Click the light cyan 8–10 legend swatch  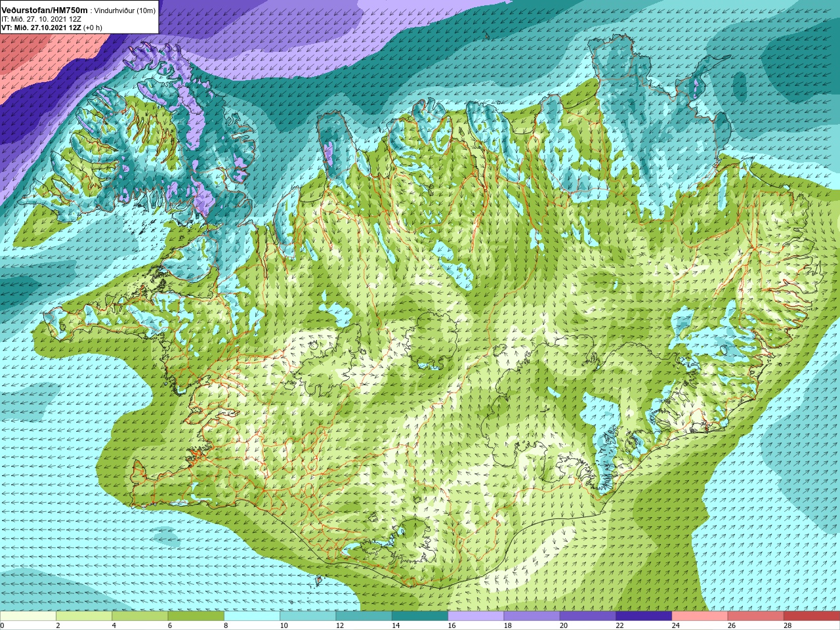click(x=252, y=616)
